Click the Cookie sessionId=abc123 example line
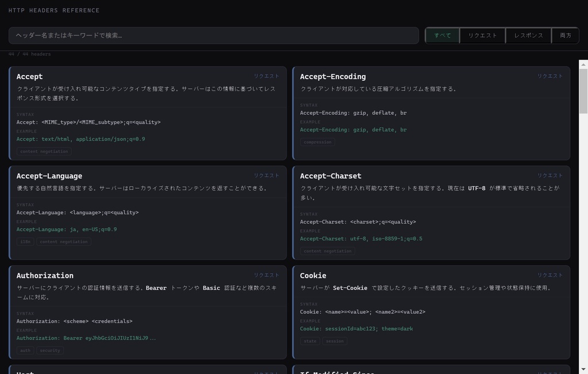This screenshot has height=374, width=588. (356, 329)
